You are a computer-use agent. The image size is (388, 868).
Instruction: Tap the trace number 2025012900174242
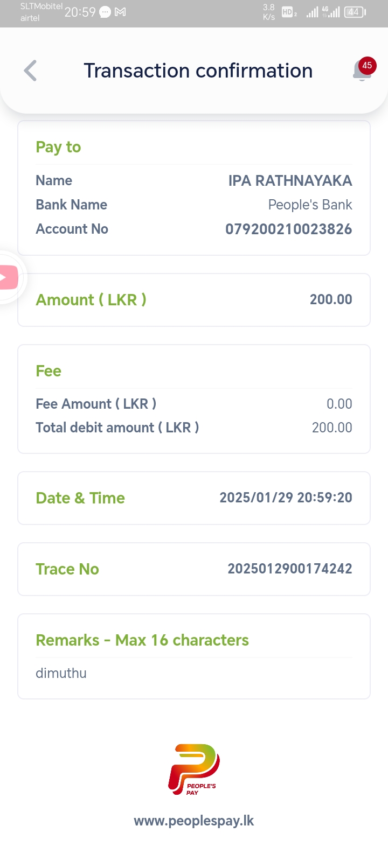click(289, 569)
